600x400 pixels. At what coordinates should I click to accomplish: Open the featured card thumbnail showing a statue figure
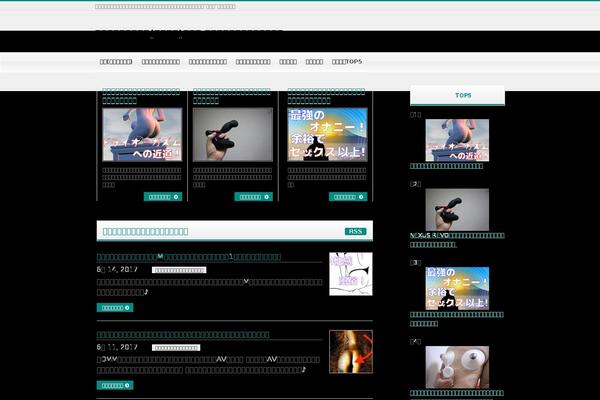click(x=142, y=134)
